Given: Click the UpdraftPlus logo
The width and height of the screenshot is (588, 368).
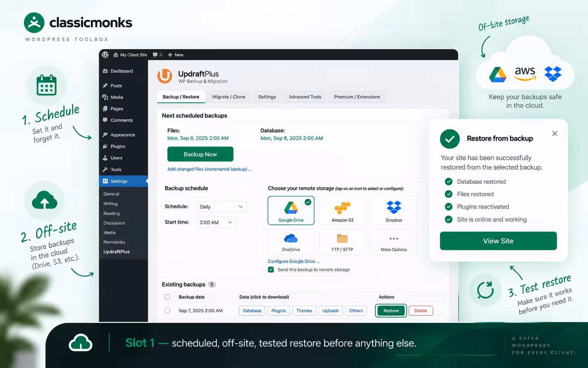Looking at the screenshot, I should pyautogui.click(x=165, y=76).
